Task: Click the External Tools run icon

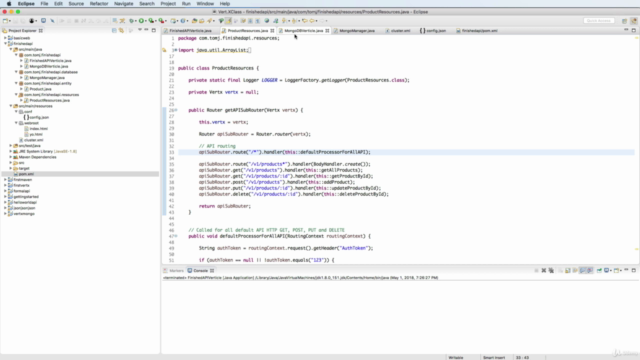Action: pyautogui.click(x=161, y=20)
